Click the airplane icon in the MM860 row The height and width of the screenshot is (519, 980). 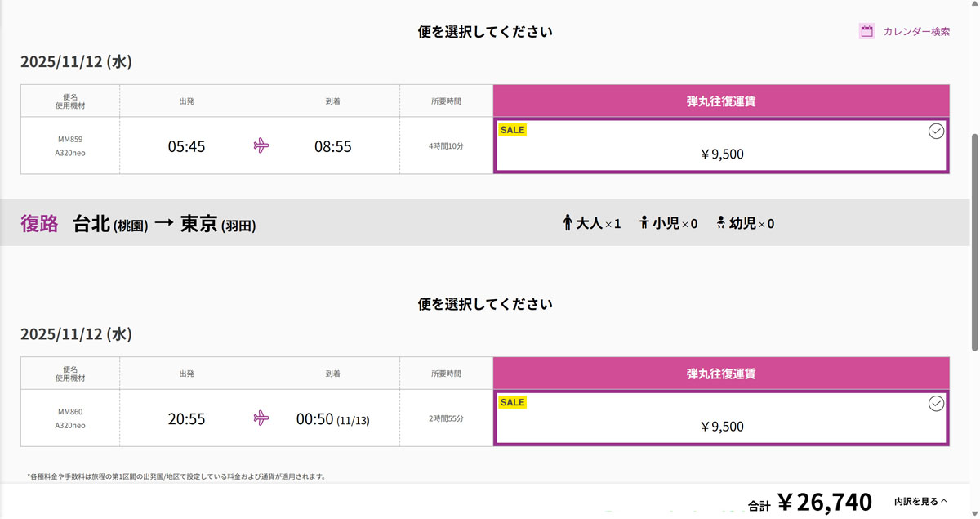point(261,418)
